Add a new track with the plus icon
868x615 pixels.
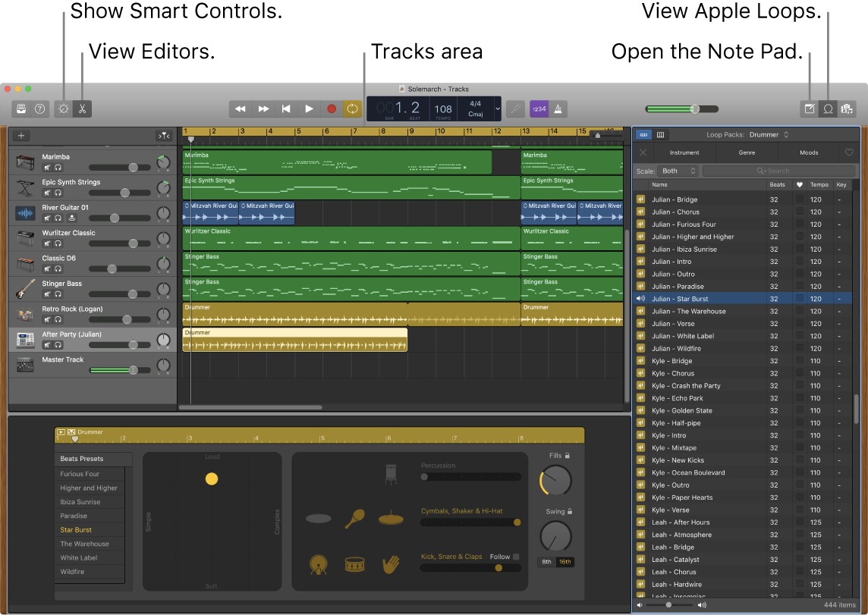20,135
